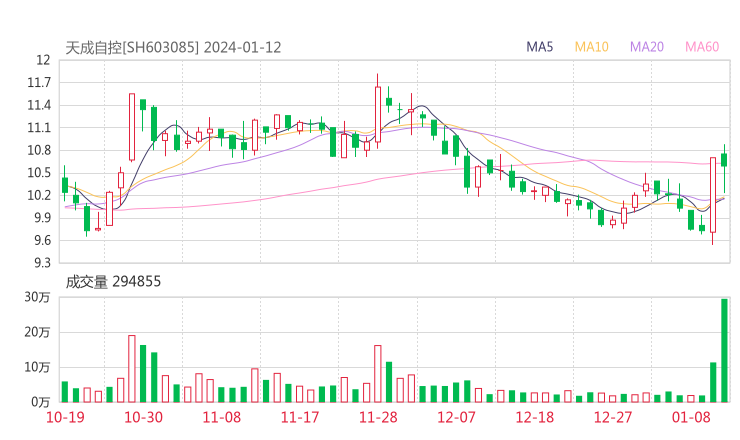The image size is (740, 440).
Task: Click the 9.6 price axis label
Action: point(42,240)
